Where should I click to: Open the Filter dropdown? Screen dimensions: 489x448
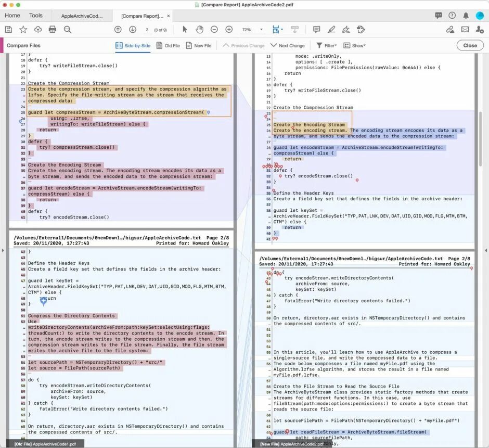pyautogui.click(x=327, y=46)
